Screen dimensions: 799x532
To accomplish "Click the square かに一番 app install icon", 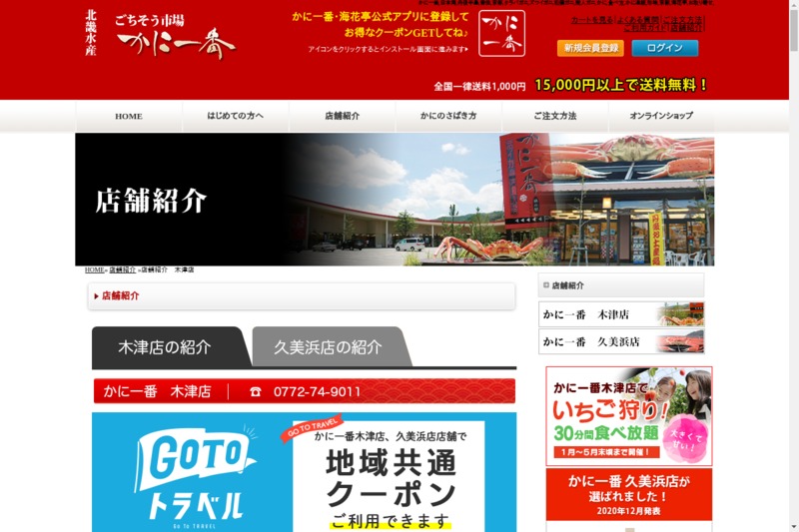I will [x=501, y=35].
